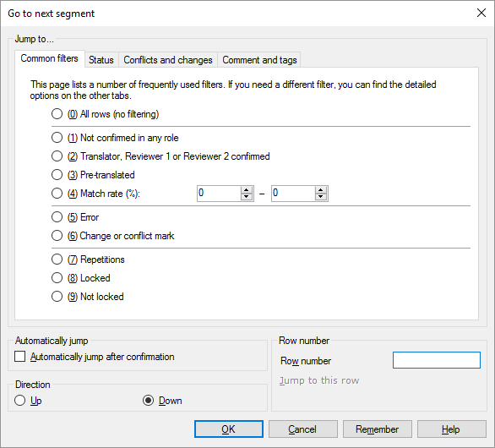Set direction to Up

pos(20,401)
